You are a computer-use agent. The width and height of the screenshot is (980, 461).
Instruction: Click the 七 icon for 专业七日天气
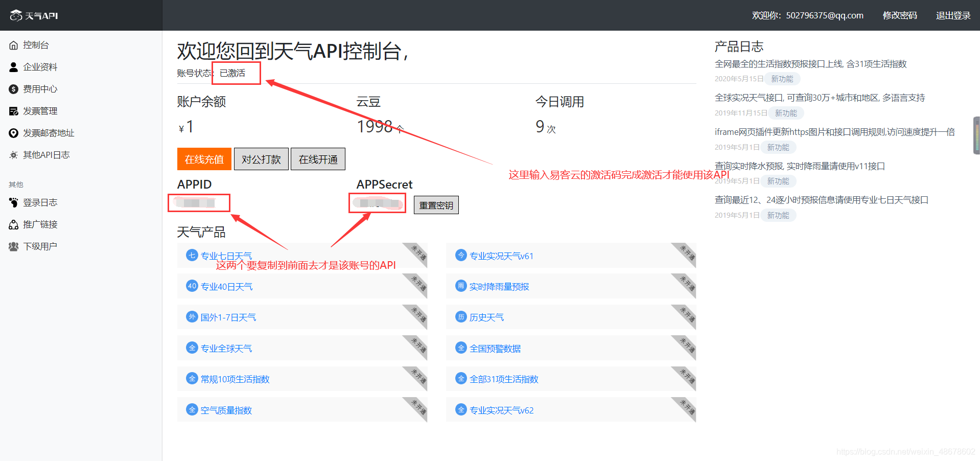point(192,255)
